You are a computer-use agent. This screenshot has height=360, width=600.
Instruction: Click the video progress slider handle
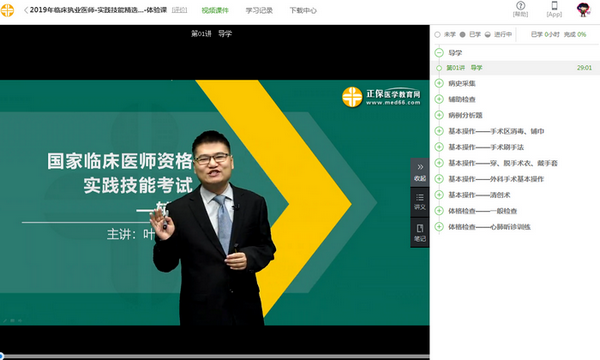1,356
